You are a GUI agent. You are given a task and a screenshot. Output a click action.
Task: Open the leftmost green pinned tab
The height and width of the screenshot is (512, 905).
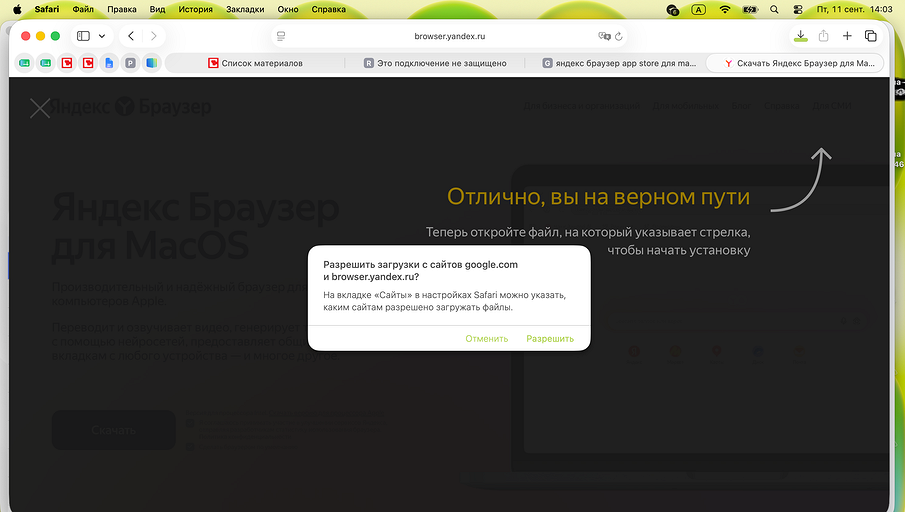pos(25,63)
